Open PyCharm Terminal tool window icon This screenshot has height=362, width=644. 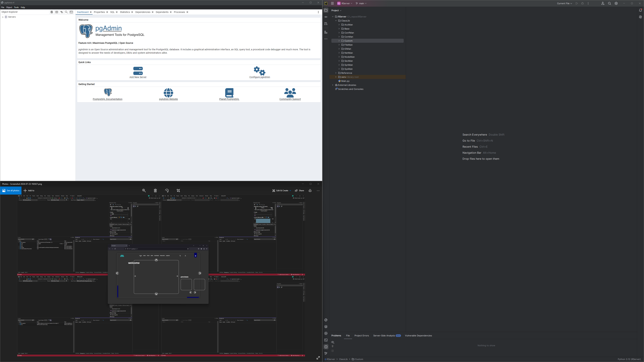pos(326,340)
